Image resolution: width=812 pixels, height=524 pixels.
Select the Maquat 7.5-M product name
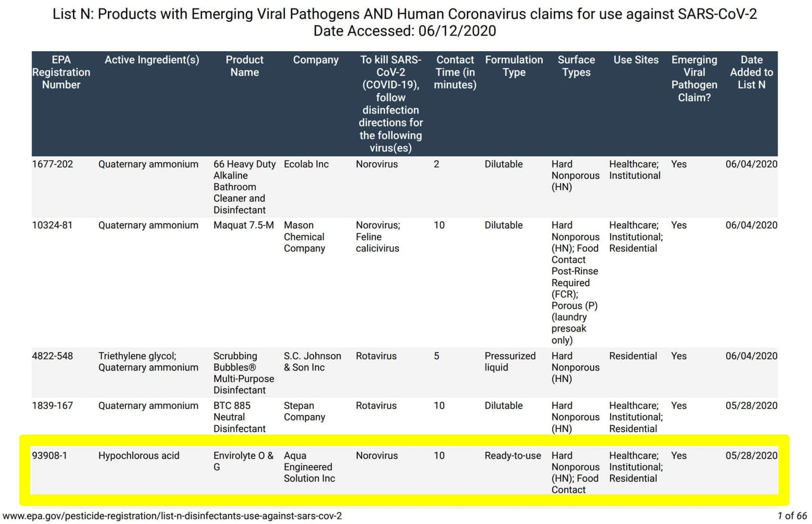click(243, 225)
